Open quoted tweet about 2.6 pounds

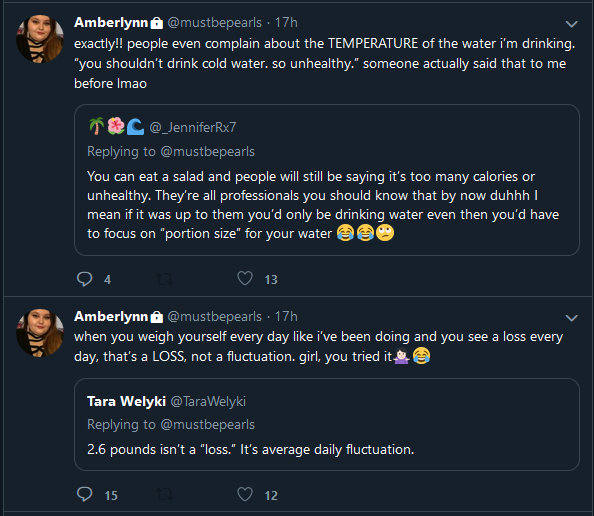[x=327, y=424]
